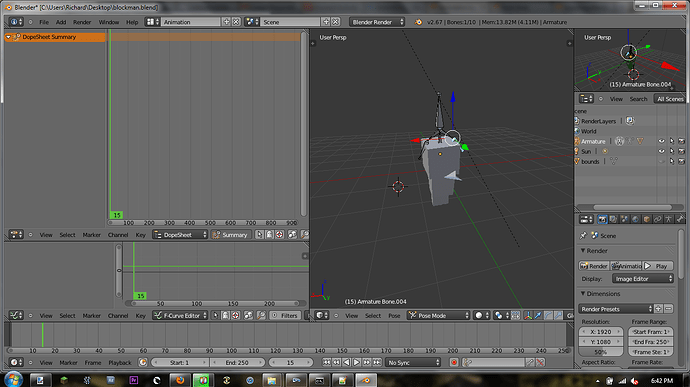Open the Pose Mode dropdown
Screen dimensions: 690x387
click(x=438, y=315)
